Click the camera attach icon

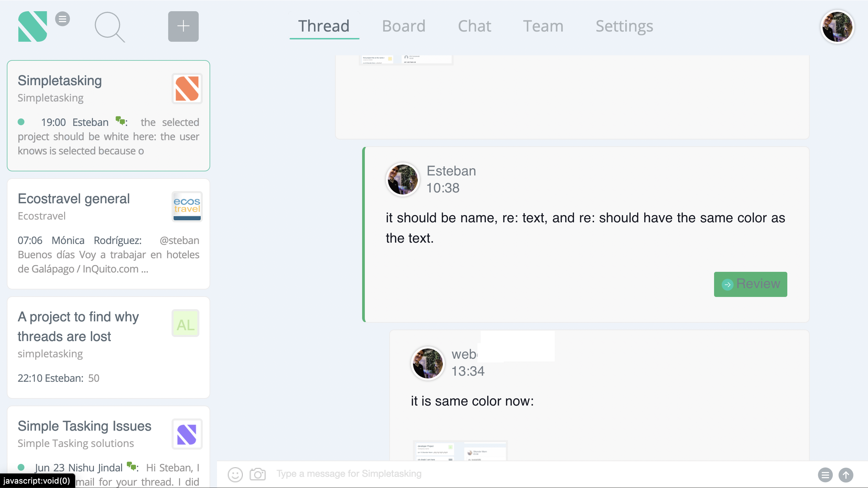click(258, 474)
